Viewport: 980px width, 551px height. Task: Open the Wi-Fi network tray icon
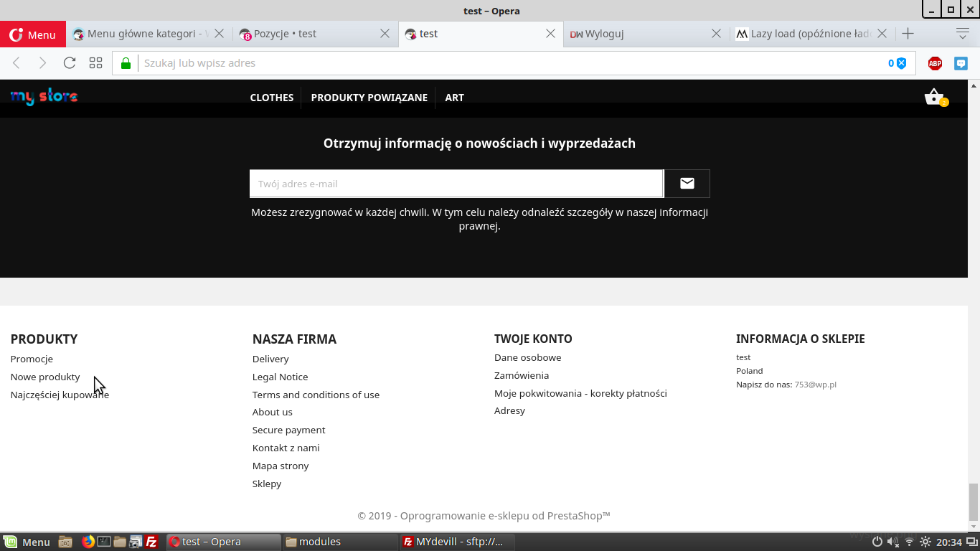pyautogui.click(x=909, y=542)
